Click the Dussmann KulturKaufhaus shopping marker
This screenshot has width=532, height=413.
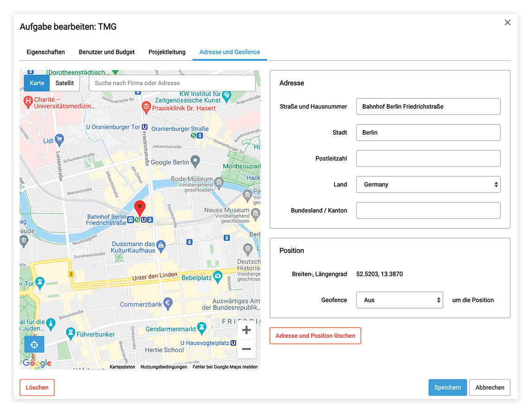pos(161,246)
